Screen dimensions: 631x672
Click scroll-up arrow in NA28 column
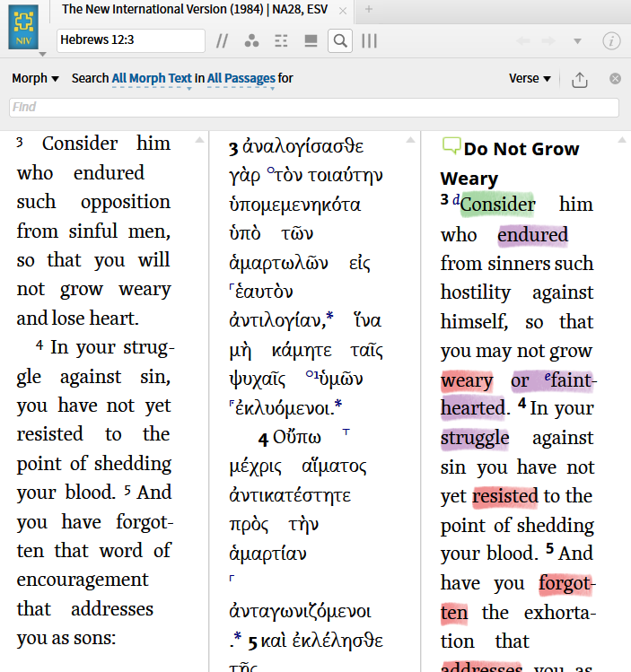click(411, 140)
